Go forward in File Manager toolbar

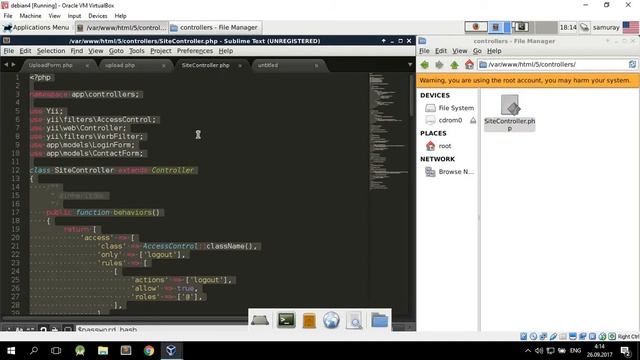pos(439,64)
